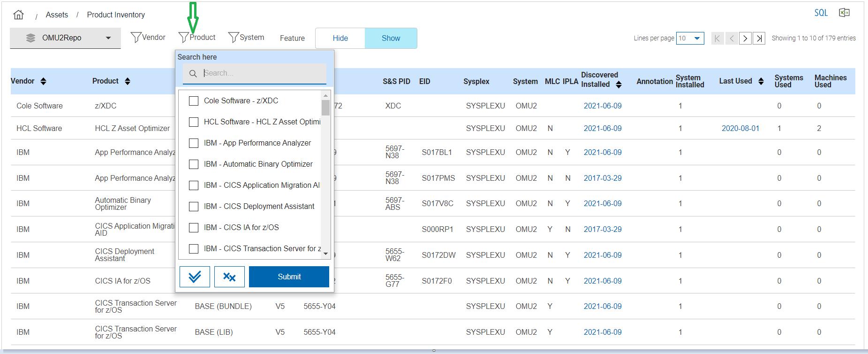
Task: Open the System filter funnel
Action: [x=233, y=38]
